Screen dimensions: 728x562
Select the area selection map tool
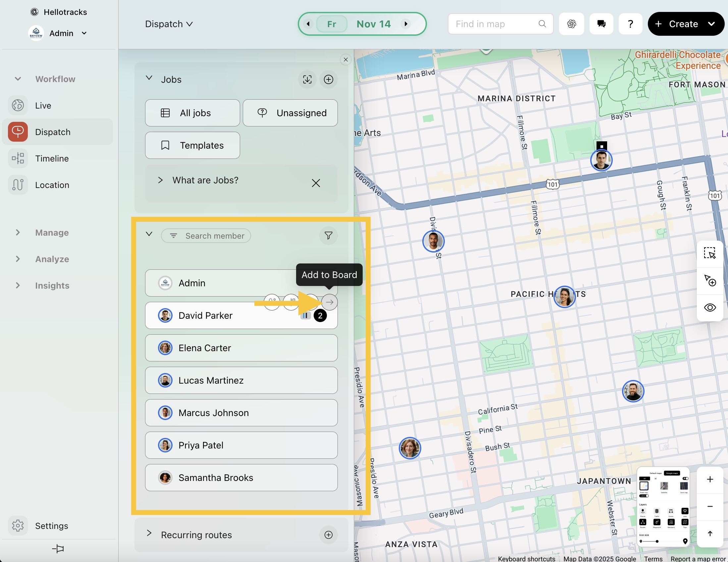coord(710,253)
